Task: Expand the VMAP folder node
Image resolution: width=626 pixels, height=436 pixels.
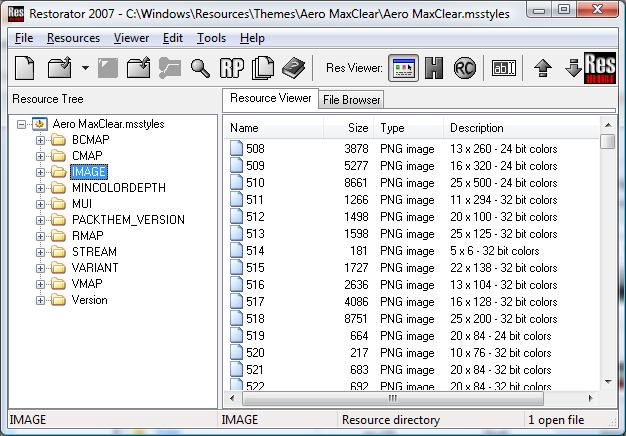Action: 40,284
